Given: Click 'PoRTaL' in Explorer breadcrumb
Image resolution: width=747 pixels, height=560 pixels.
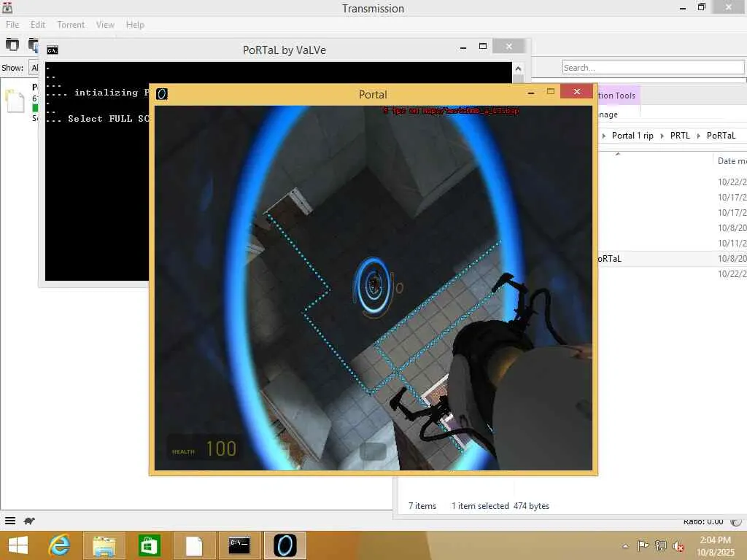Looking at the screenshot, I should pos(721,136).
